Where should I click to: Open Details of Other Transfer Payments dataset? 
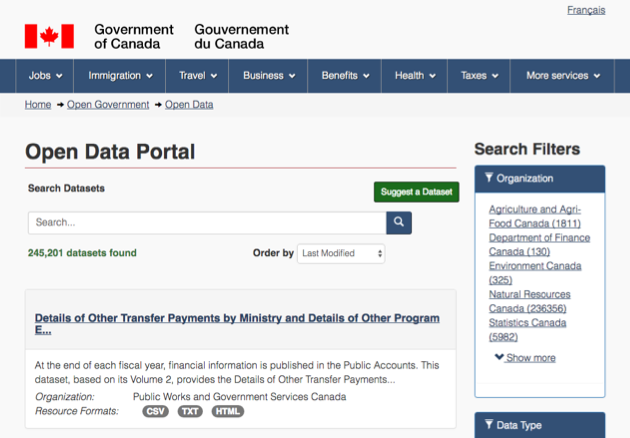(237, 323)
